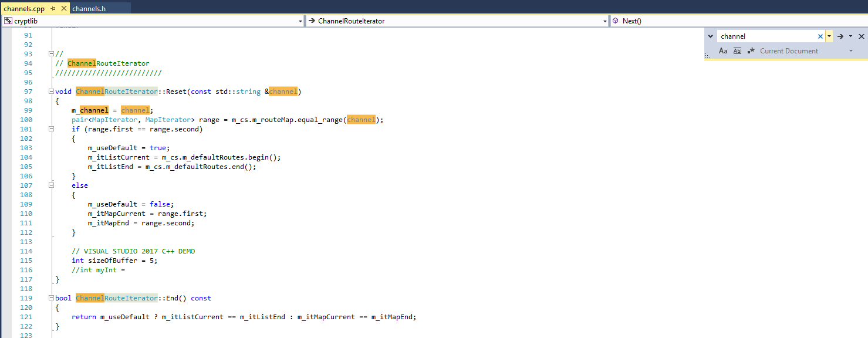Open the ChannelRouteIterator type dropdown
This screenshot has height=338, width=868.
point(605,21)
